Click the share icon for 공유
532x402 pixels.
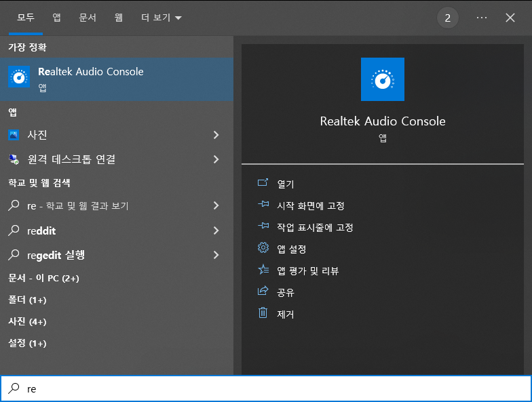coord(263,291)
